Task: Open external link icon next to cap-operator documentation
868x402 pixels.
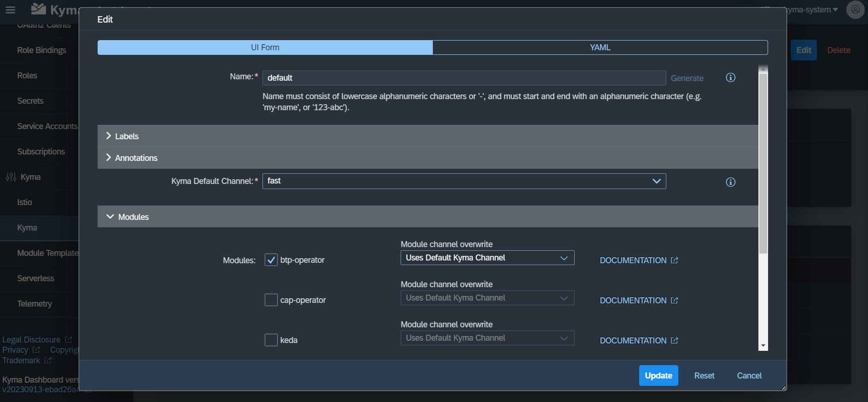Action: tap(675, 301)
